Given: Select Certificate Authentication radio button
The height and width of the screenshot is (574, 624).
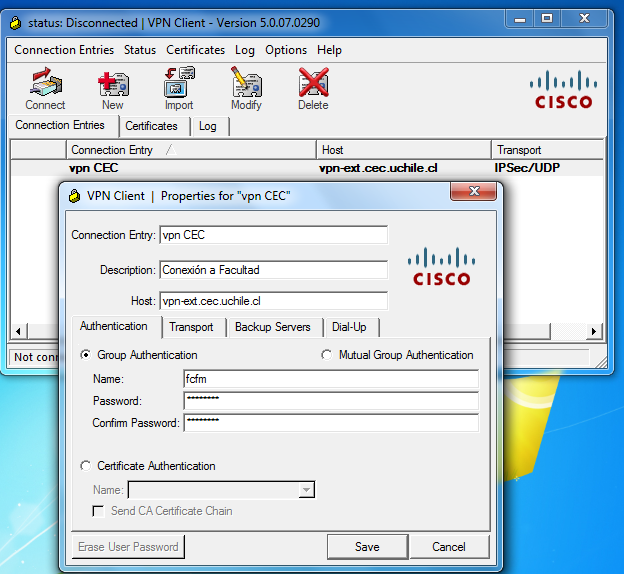Looking at the screenshot, I should tap(85, 466).
